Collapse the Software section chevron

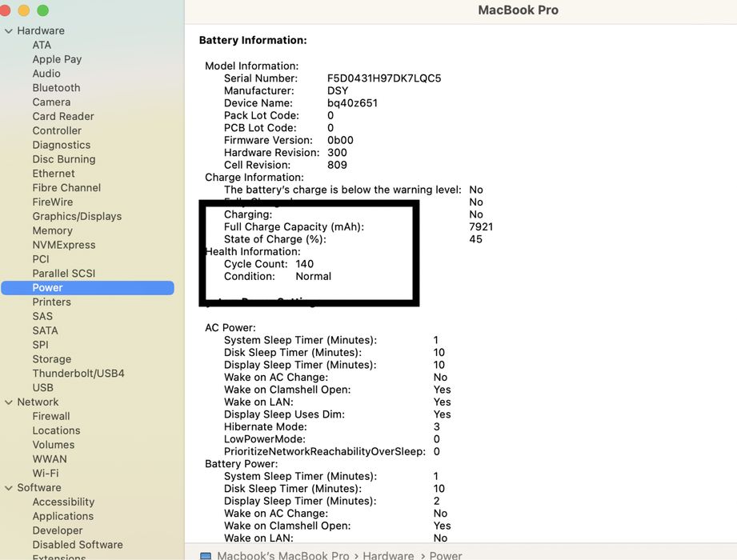[x=9, y=488]
